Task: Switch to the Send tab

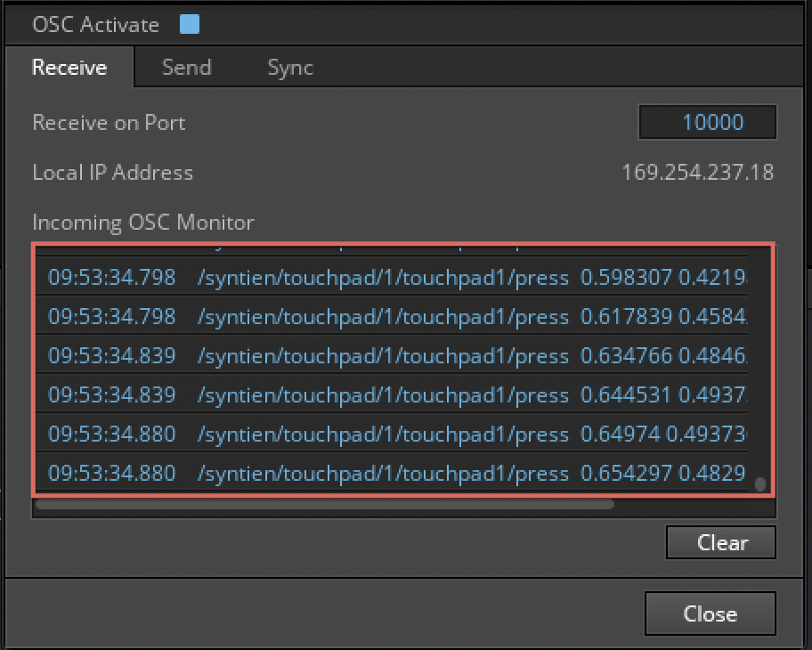Action: pos(187,66)
